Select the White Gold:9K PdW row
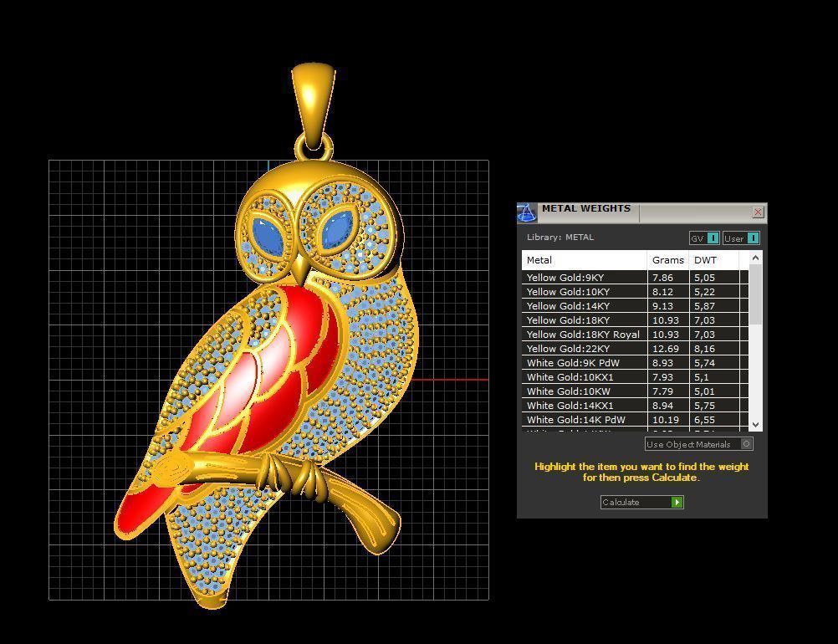Viewport: 838px width, 644px height. point(635,362)
